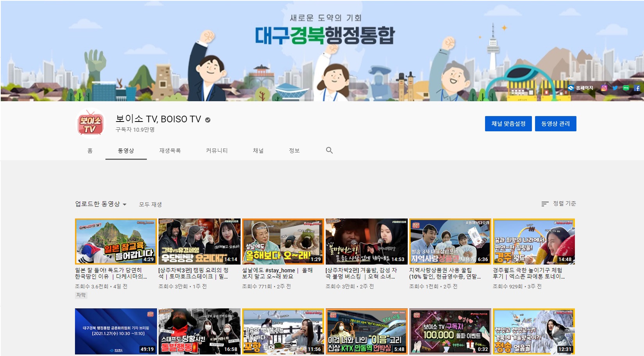
Task: Click the 정렬 기준 sort icon
Action: click(x=545, y=204)
